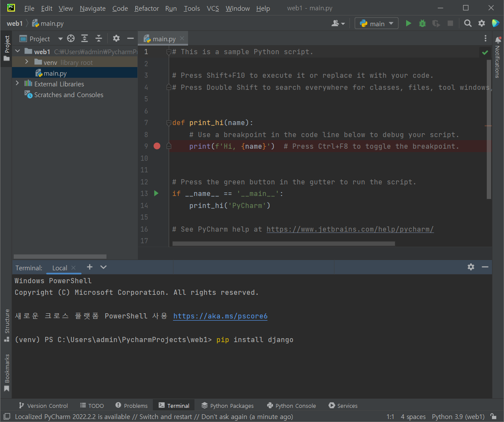
Task: Add new terminal session plus icon
Action: 90,267
